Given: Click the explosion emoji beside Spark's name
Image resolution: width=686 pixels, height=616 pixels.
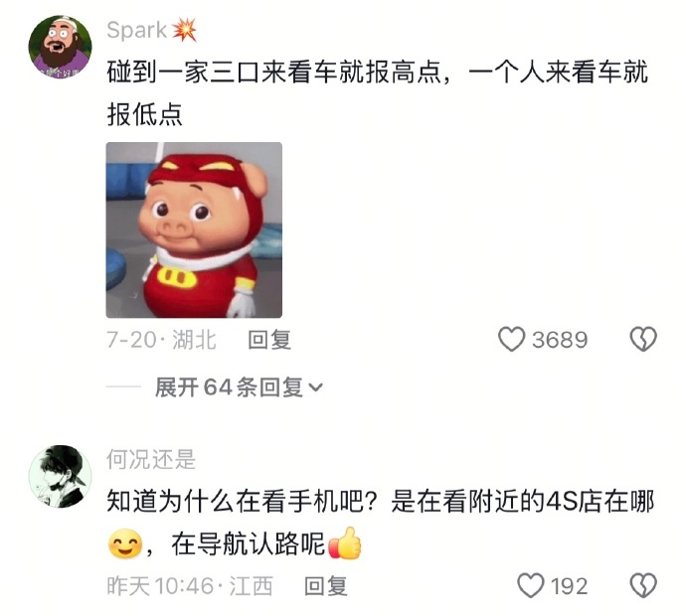Looking at the screenshot, I should click(x=184, y=31).
